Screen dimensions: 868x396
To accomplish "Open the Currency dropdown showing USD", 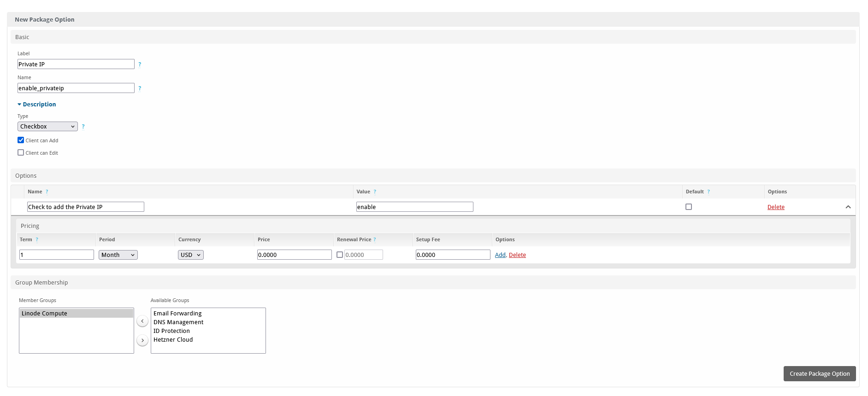I will 191,255.
